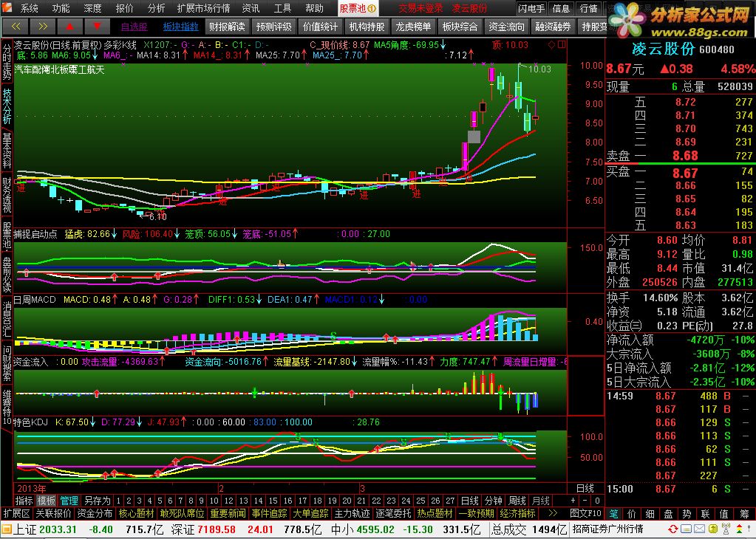
Task: Open the 自选股 link
Action: click(x=134, y=27)
